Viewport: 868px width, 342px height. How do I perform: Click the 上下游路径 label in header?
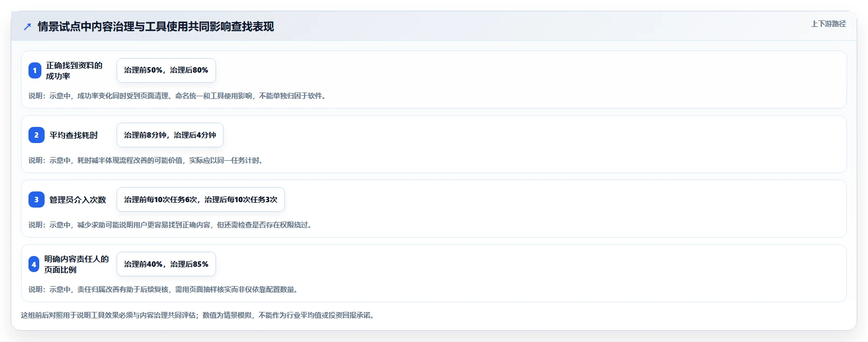pyautogui.click(x=828, y=24)
